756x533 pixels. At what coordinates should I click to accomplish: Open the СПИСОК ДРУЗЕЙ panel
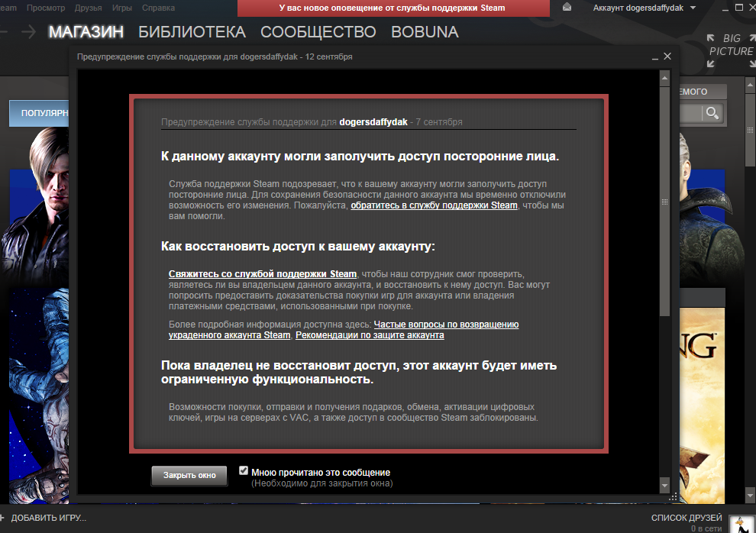(687, 518)
